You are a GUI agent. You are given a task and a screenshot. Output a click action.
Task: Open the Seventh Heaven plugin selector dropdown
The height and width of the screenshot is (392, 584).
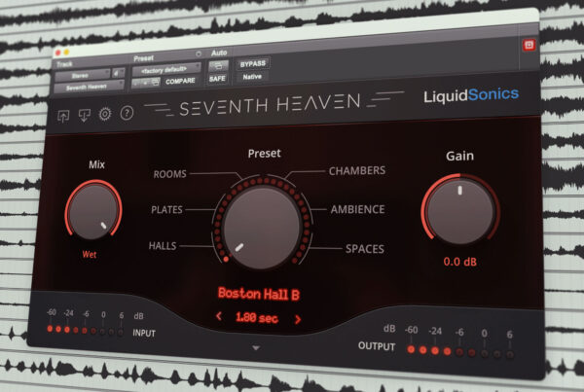click(x=89, y=88)
